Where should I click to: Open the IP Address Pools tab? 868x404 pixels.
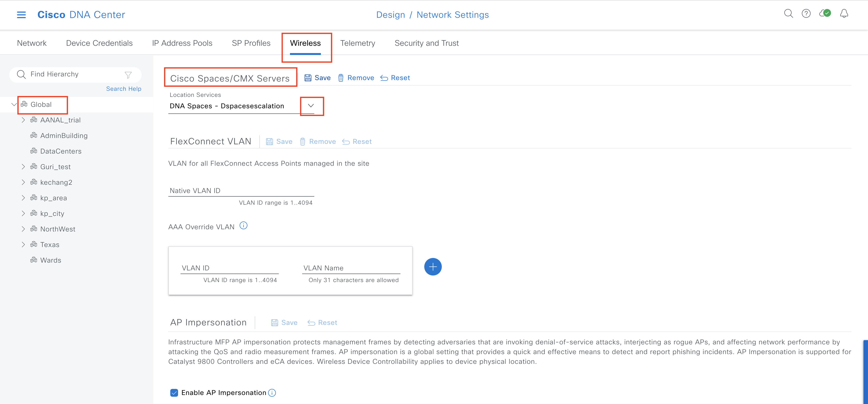click(182, 43)
